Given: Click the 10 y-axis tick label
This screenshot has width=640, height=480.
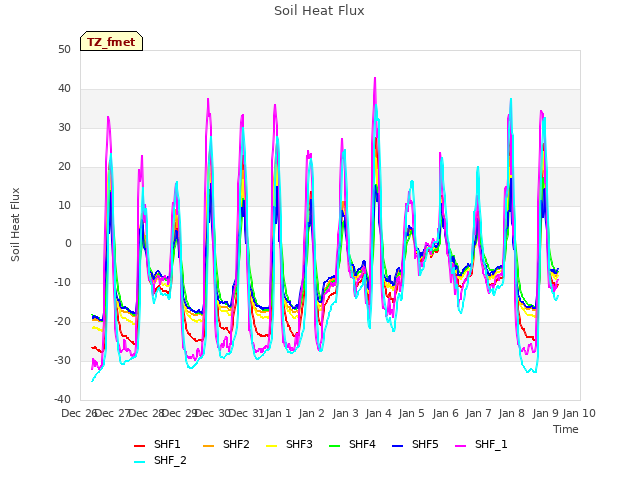Looking at the screenshot, I should [x=64, y=205].
